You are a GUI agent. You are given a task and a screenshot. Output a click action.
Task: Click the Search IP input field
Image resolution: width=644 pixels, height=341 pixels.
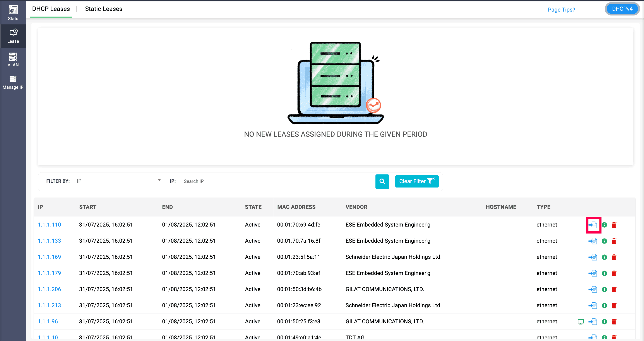(x=275, y=181)
